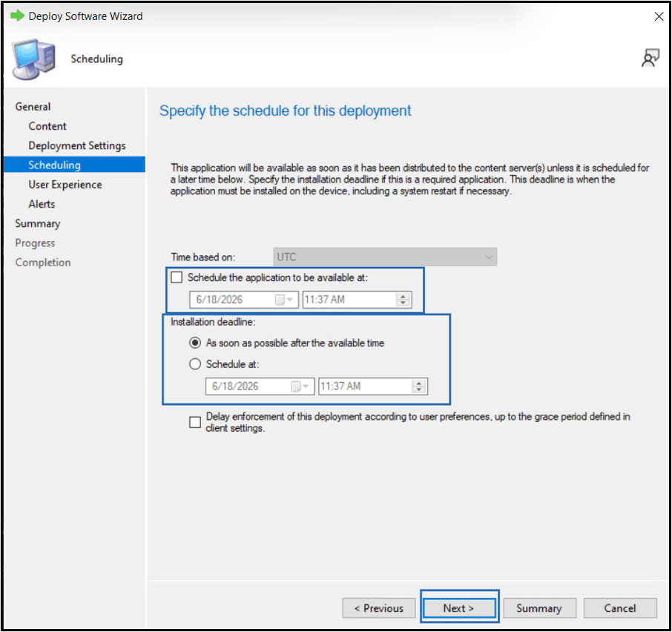672x632 pixels.
Task: Click the feedback person icon
Action: (x=650, y=58)
